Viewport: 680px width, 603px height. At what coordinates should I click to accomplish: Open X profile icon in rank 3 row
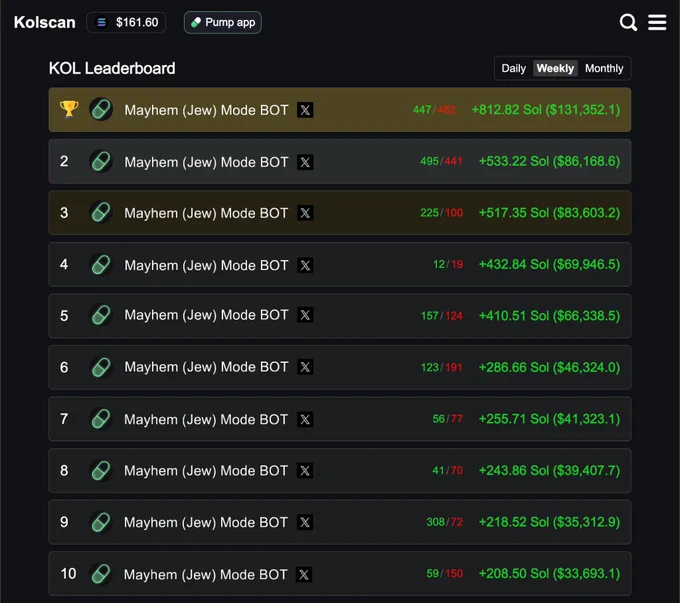[305, 213]
